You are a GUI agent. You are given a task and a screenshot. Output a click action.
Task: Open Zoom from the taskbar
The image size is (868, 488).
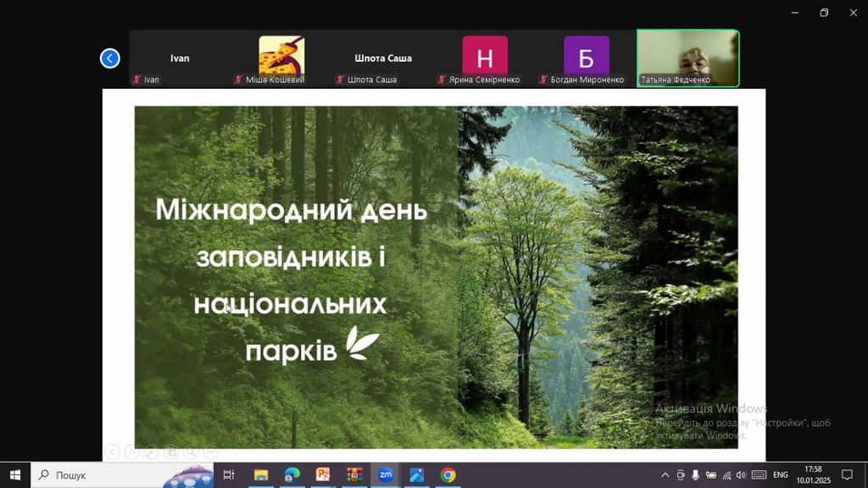385,475
